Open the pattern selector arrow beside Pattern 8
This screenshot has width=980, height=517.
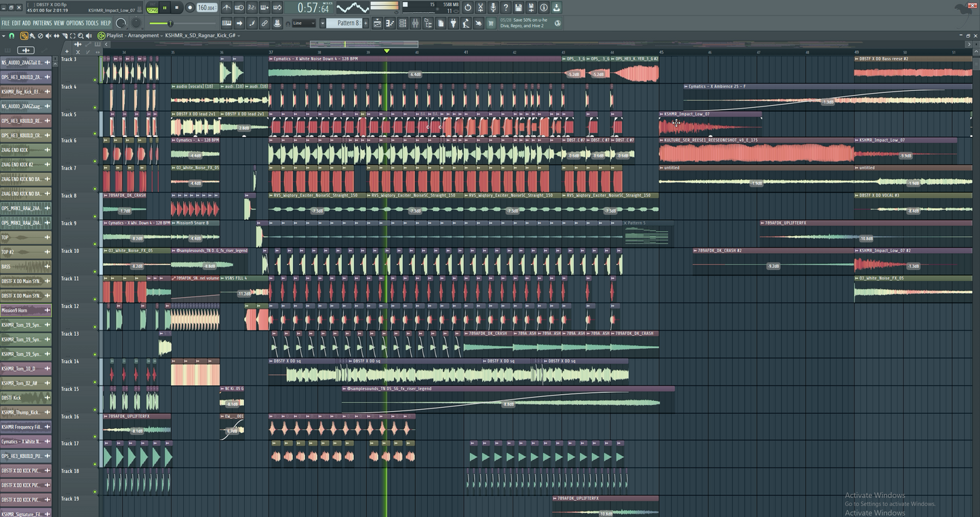pyautogui.click(x=322, y=23)
